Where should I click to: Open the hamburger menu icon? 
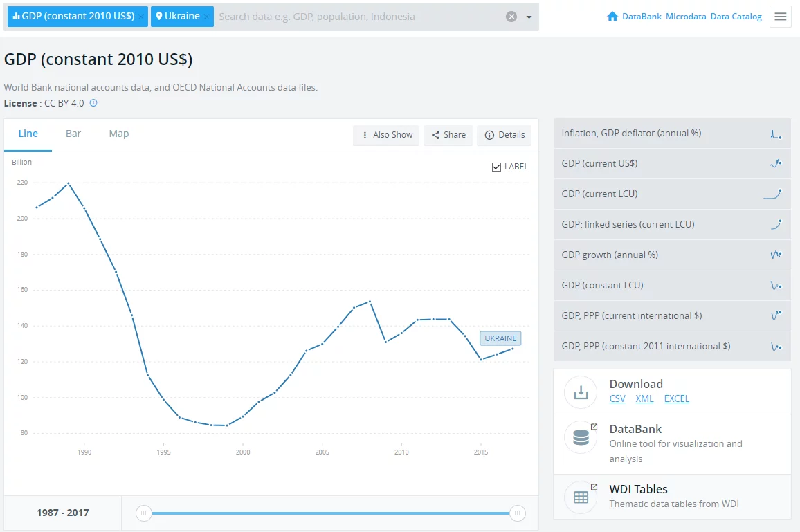pos(781,17)
